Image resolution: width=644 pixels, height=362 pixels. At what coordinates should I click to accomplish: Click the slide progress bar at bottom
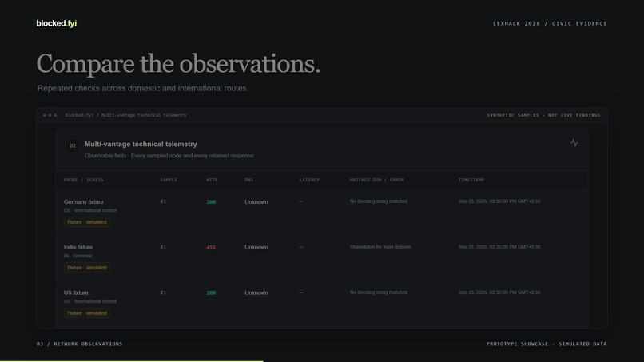tap(131, 361)
